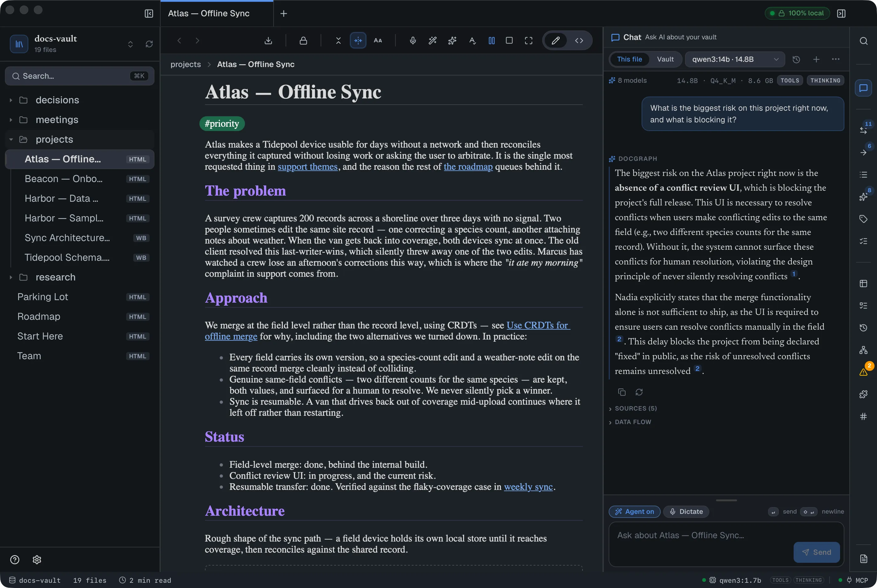877x588 pixels.
Task: Copy the DocGraph answer
Action: click(622, 392)
